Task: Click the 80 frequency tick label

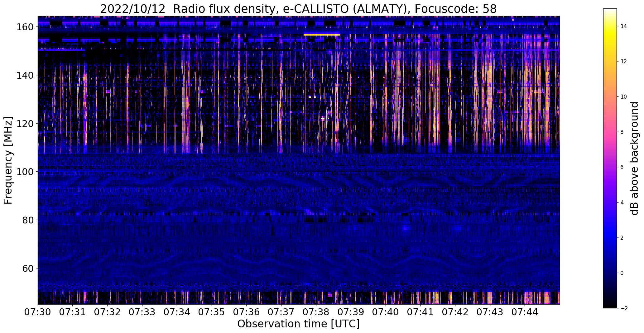Action: point(28,220)
